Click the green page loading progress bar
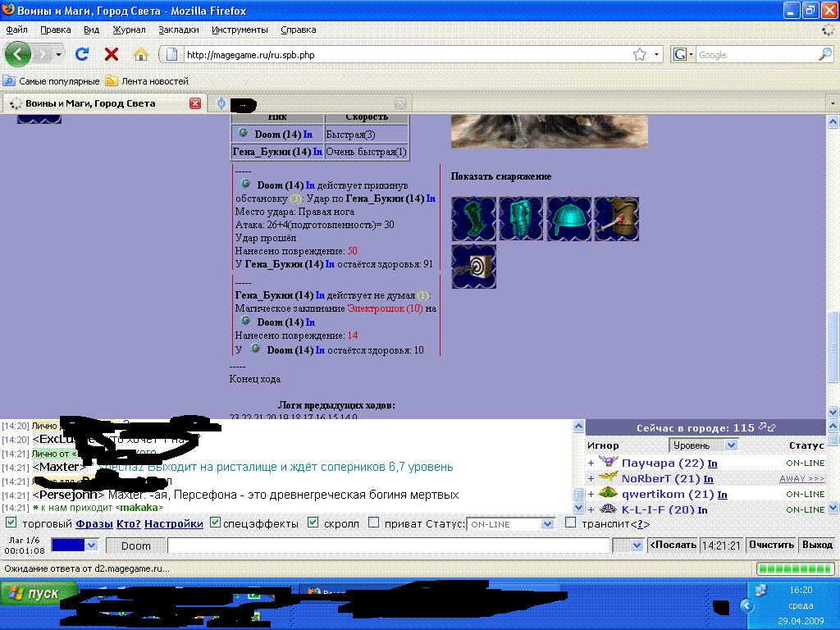Viewport: 840px width, 630px height. (795, 568)
